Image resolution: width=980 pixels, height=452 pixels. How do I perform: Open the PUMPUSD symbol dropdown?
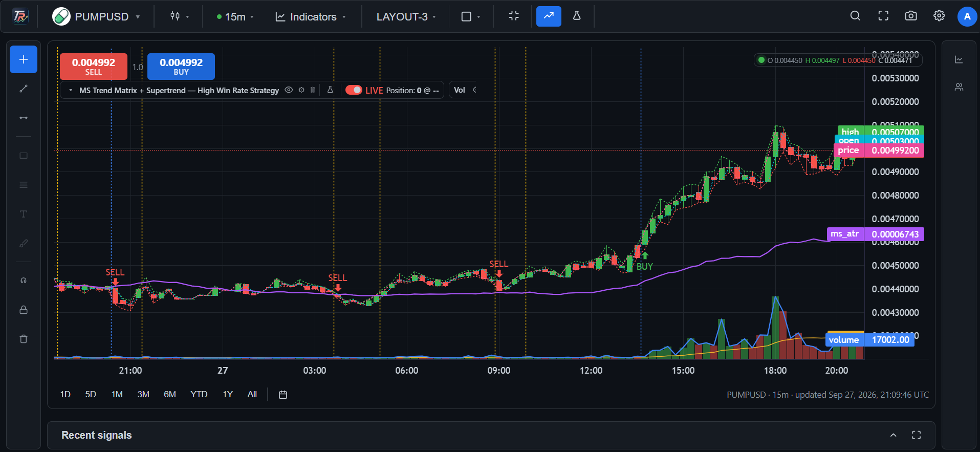pyautogui.click(x=96, y=16)
